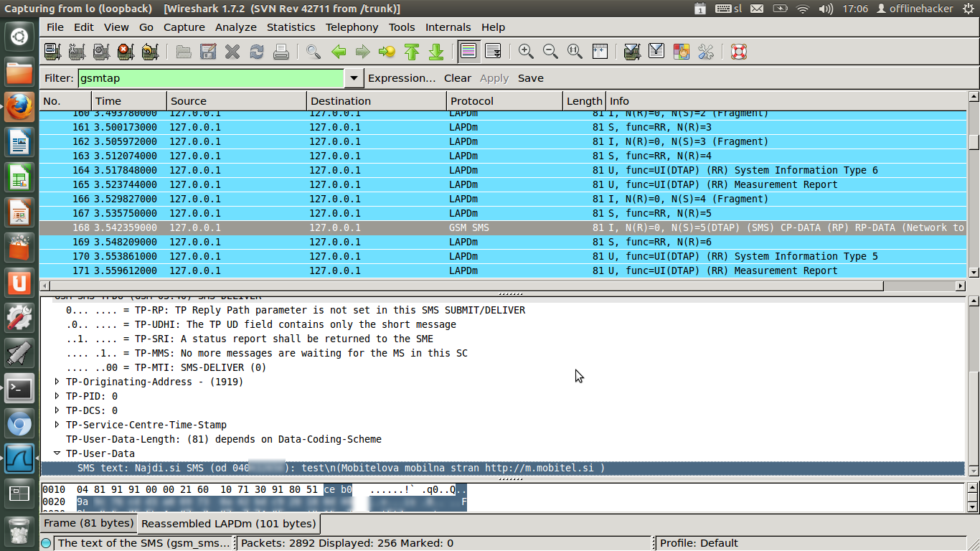Open Firefox from the Ubuntu launcher

click(x=19, y=107)
